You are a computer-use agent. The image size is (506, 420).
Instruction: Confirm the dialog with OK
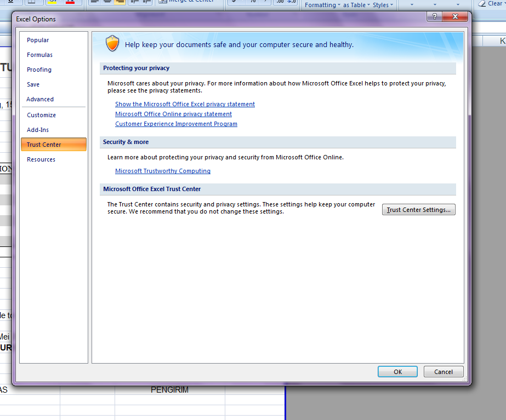(397, 372)
